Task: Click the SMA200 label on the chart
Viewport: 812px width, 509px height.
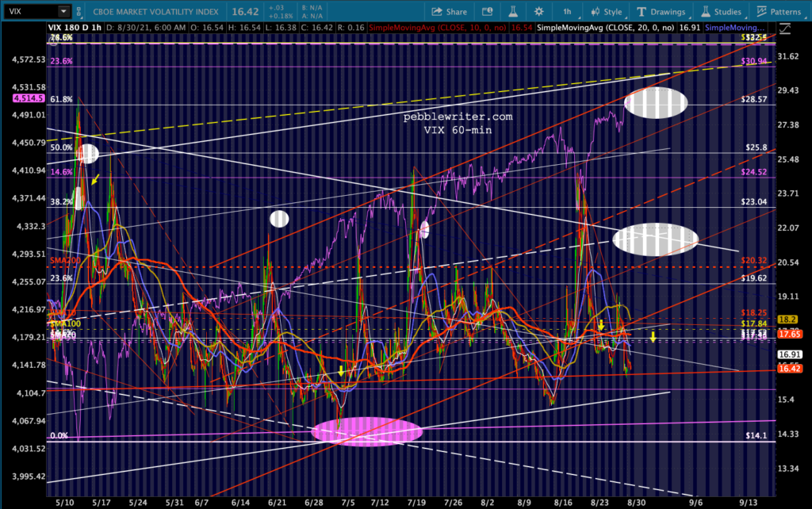Action: point(65,261)
